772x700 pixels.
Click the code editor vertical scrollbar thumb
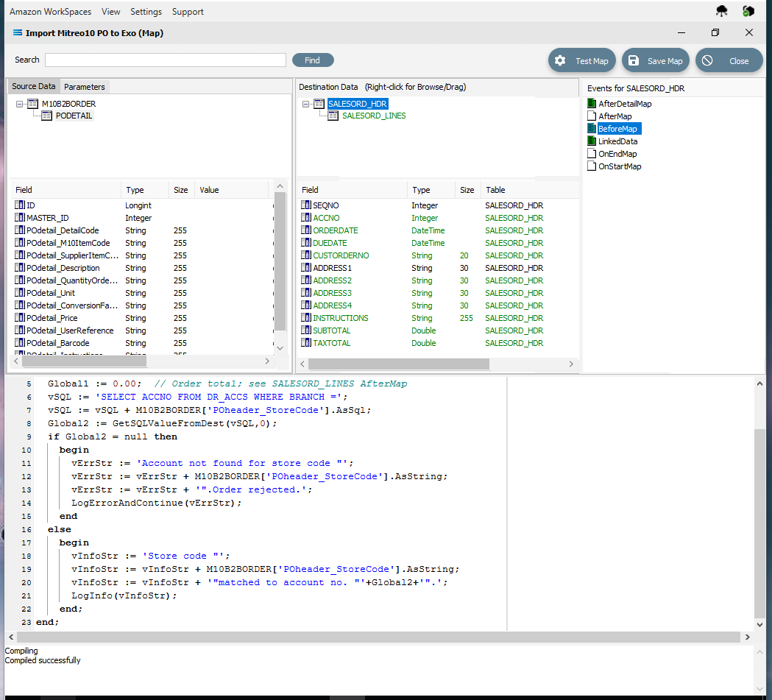[x=759, y=523]
